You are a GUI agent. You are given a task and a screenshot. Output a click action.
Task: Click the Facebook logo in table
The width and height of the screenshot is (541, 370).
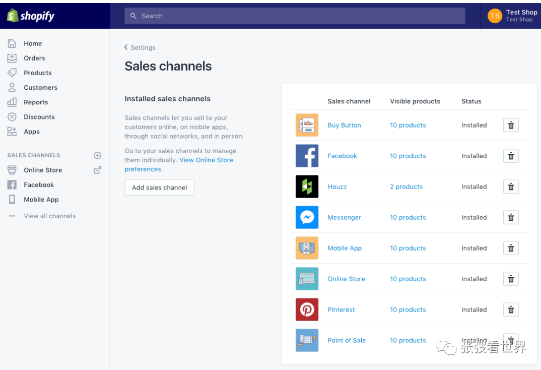click(x=307, y=156)
